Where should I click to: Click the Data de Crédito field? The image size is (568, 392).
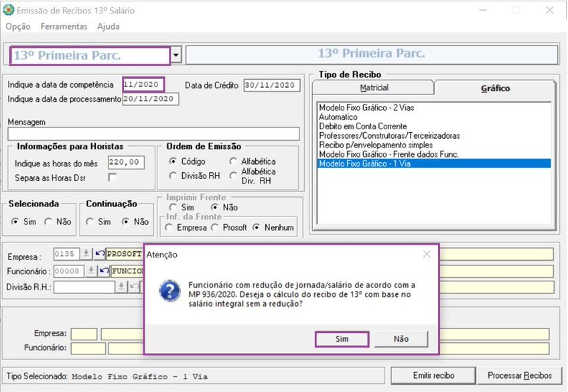pos(272,85)
